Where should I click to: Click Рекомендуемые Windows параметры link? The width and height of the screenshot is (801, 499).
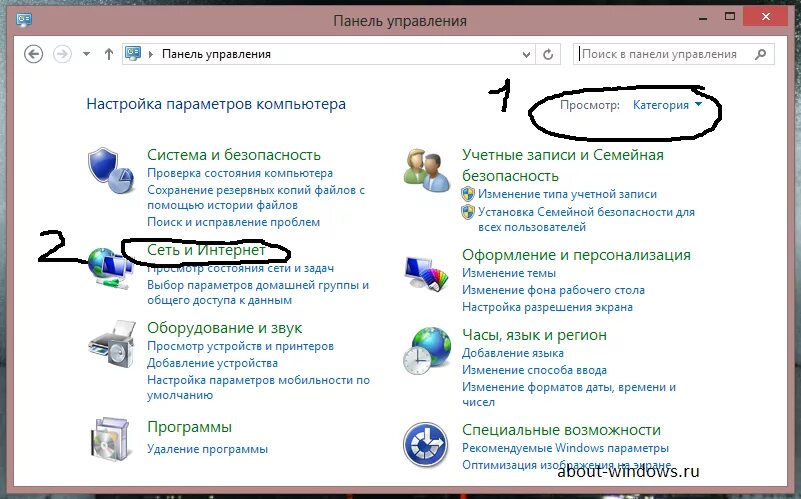pos(566,448)
